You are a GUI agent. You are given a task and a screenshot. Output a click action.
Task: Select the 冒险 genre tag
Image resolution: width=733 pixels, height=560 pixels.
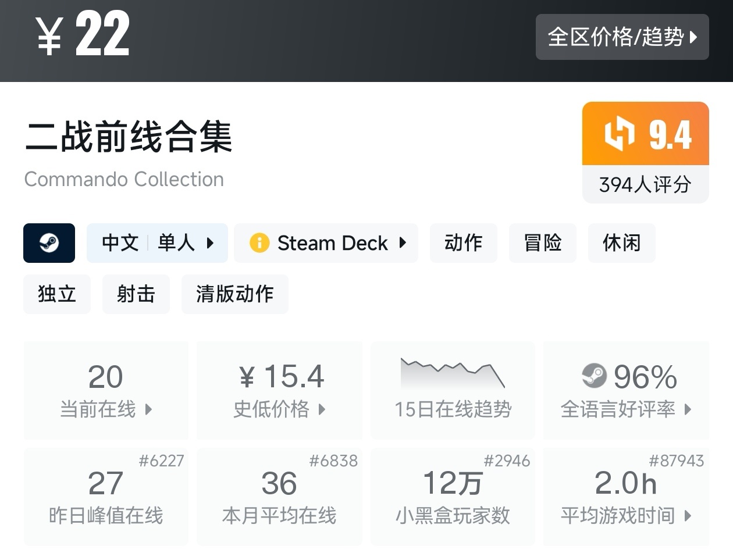pos(542,243)
